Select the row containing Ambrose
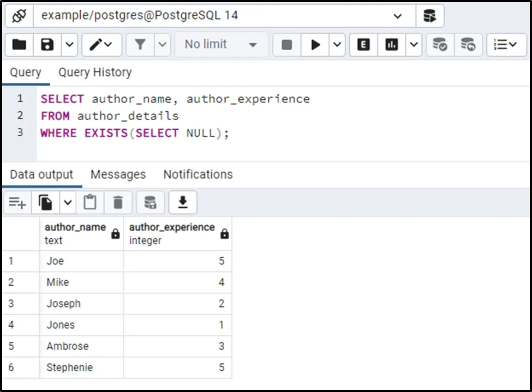This screenshot has width=532, height=392. [x=67, y=346]
